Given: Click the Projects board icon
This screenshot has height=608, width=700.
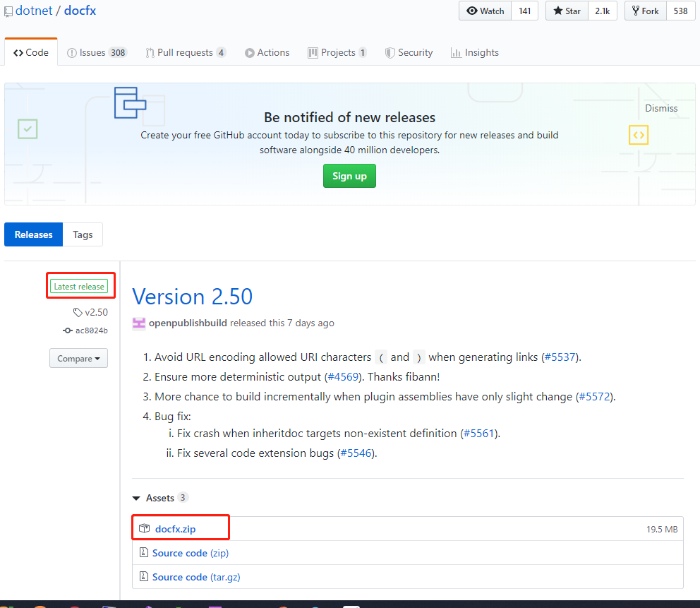Looking at the screenshot, I should point(313,53).
